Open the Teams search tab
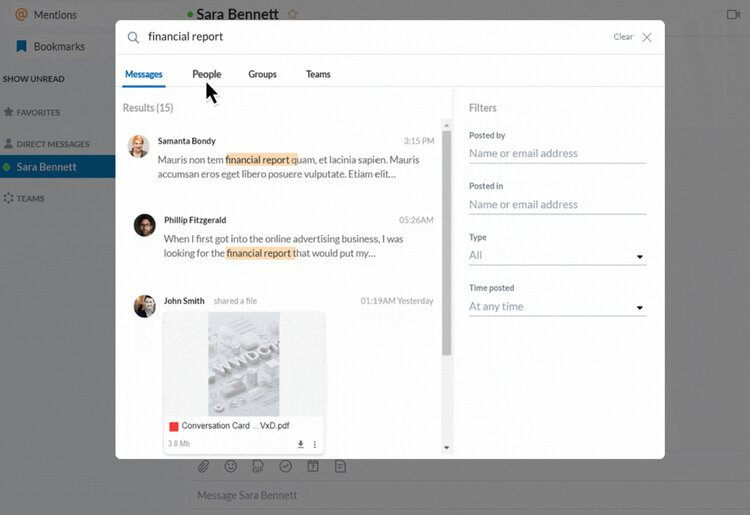Viewport: 750px width, 515px height. click(x=318, y=74)
